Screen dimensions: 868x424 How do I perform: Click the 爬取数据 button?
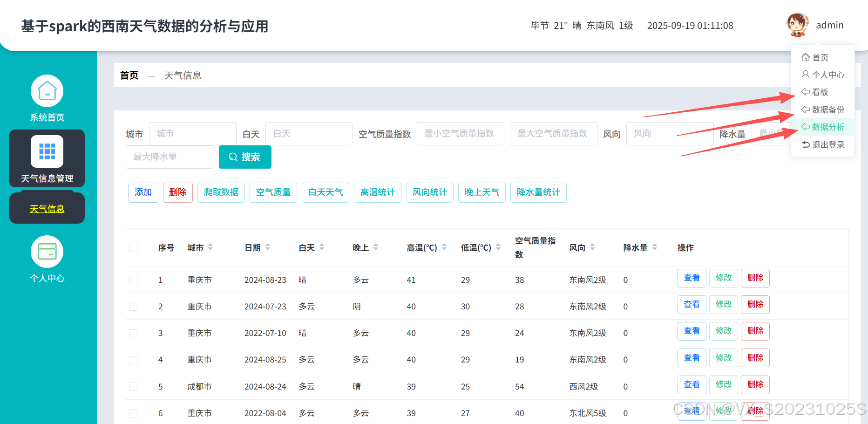click(221, 192)
